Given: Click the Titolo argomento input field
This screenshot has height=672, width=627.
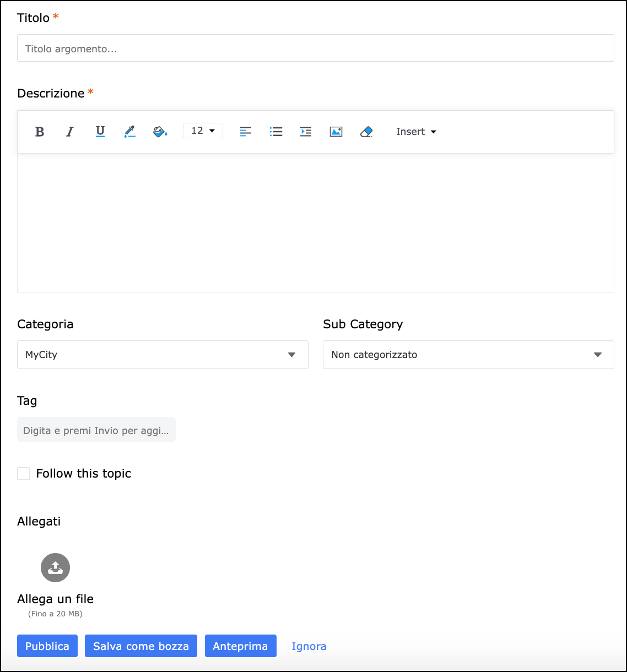Looking at the screenshot, I should 315,48.
